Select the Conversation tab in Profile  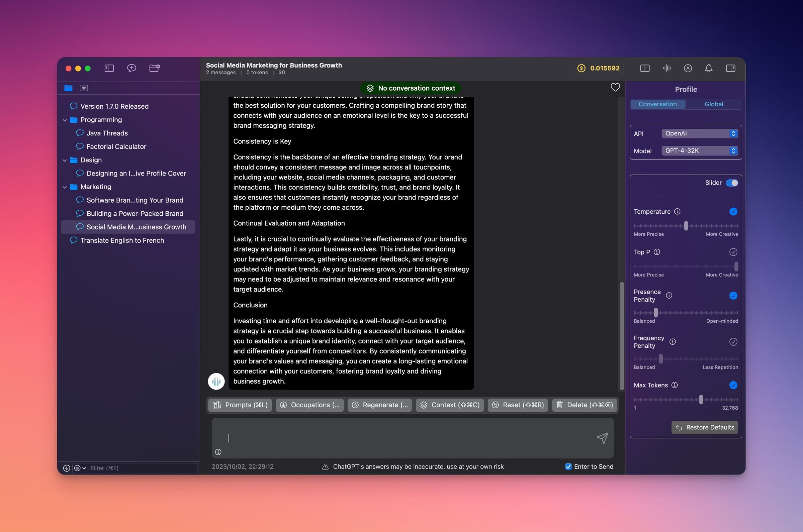[x=657, y=104]
